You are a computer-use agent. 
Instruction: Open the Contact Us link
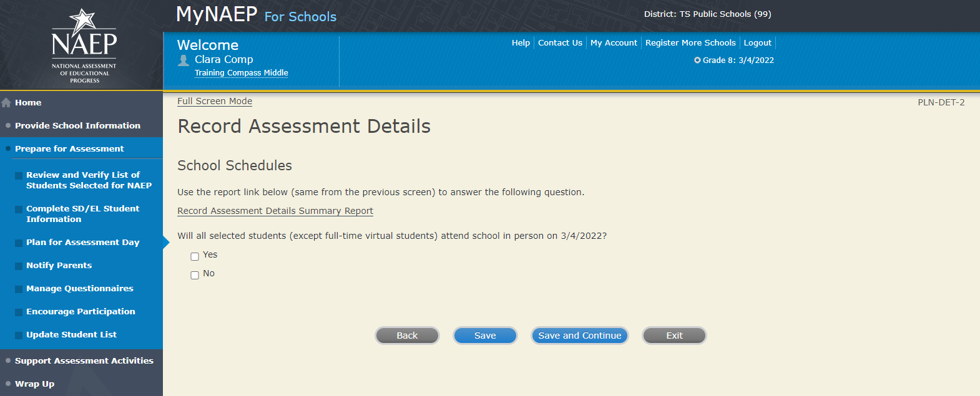(x=560, y=43)
